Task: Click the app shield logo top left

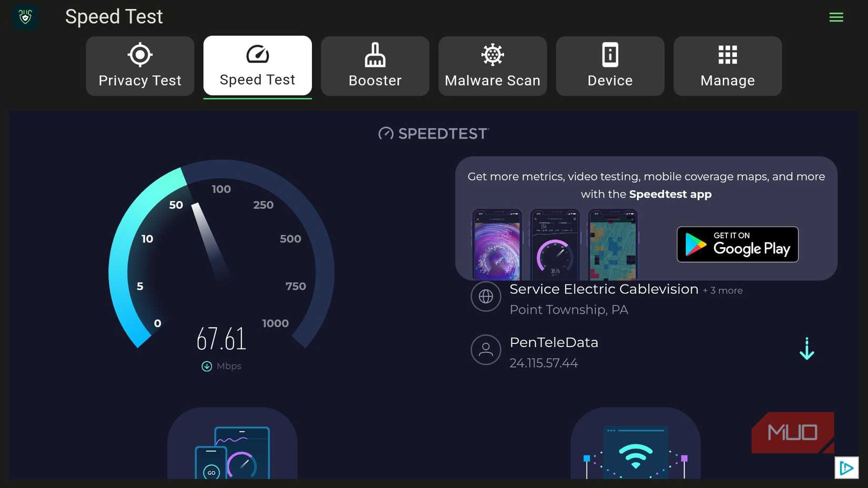Action: [25, 16]
